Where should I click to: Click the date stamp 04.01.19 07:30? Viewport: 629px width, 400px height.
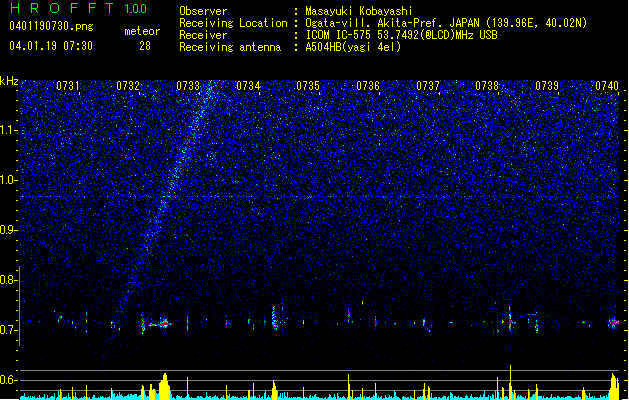point(51,46)
